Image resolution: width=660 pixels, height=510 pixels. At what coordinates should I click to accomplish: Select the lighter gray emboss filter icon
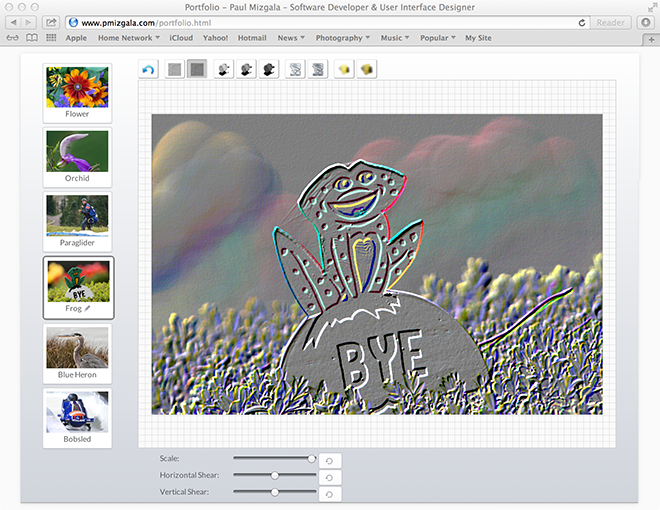pos(174,69)
